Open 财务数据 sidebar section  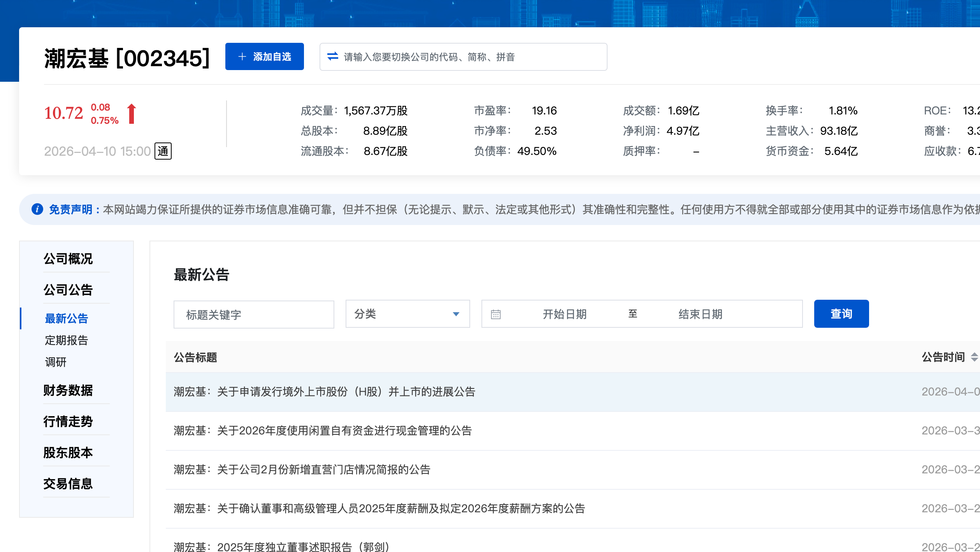(x=68, y=390)
